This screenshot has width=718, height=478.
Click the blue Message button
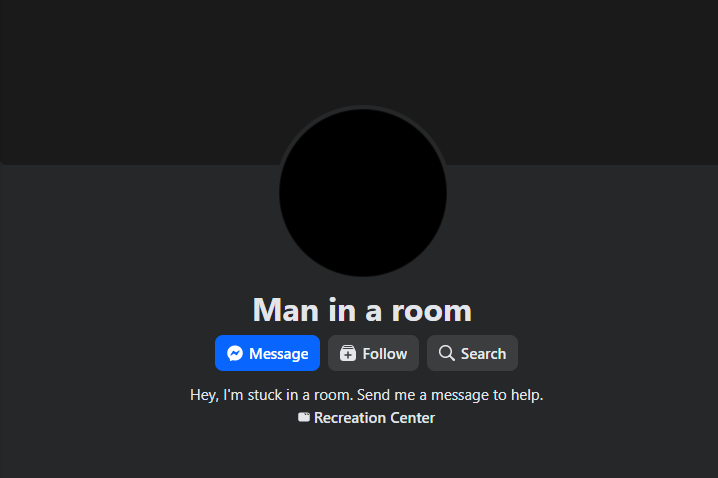267,353
